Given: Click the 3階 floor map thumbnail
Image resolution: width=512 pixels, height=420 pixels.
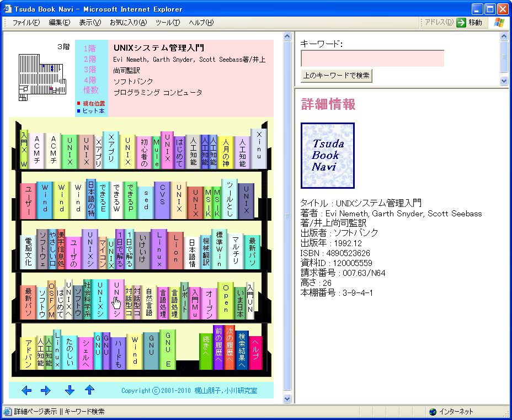Looking at the screenshot, I should coord(42,77).
